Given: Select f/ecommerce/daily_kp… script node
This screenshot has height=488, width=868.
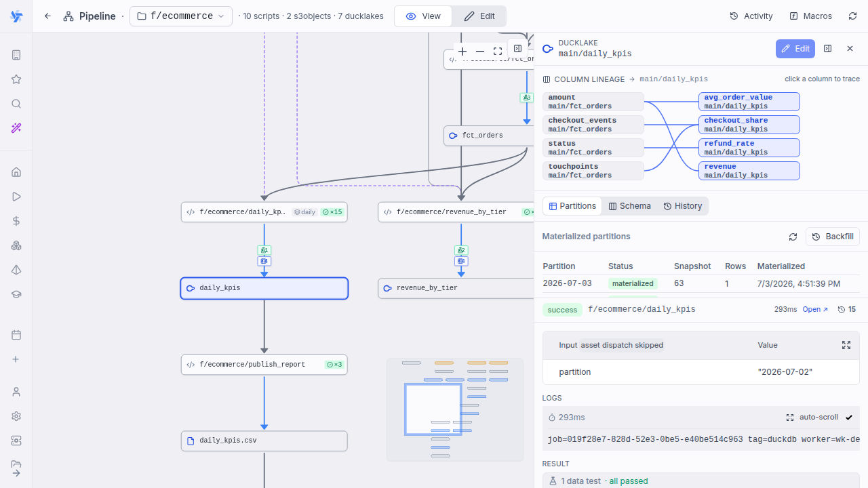Looking at the screenshot, I should click(x=264, y=212).
